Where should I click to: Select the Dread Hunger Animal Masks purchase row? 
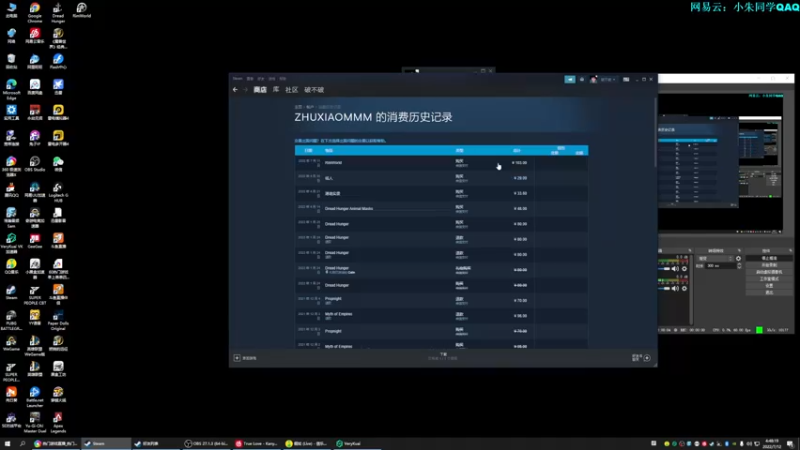click(441, 209)
